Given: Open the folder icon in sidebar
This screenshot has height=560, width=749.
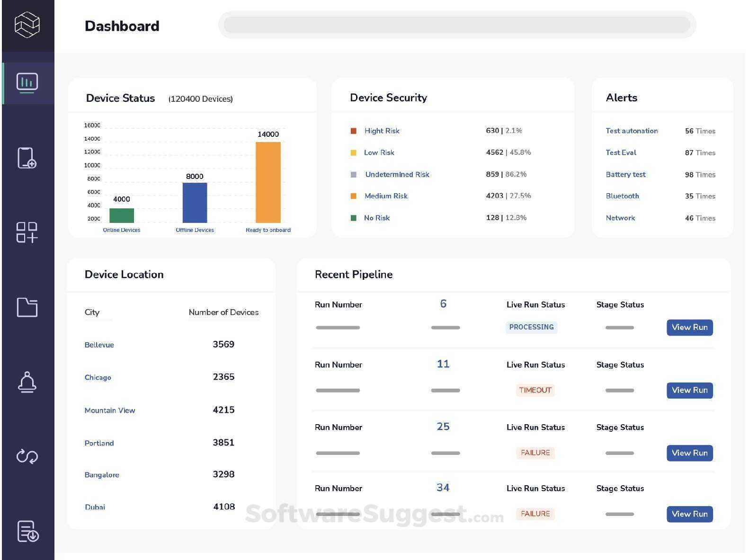Looking at the screenshot, I should coord(27,307).
